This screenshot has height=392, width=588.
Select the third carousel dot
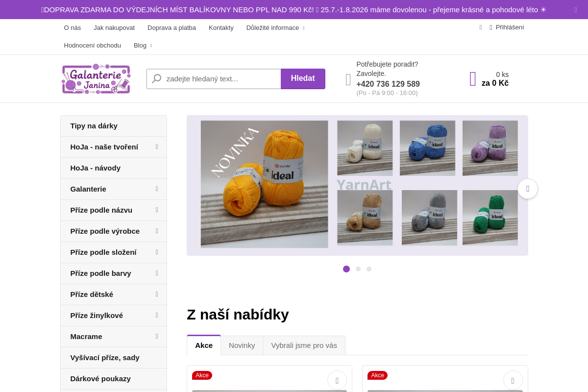point(369,269)
